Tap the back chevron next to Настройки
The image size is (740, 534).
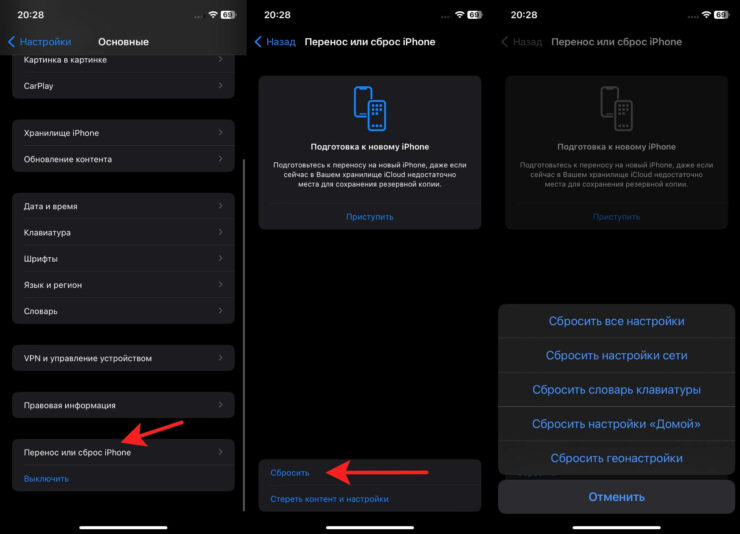[x=12, y=42]
